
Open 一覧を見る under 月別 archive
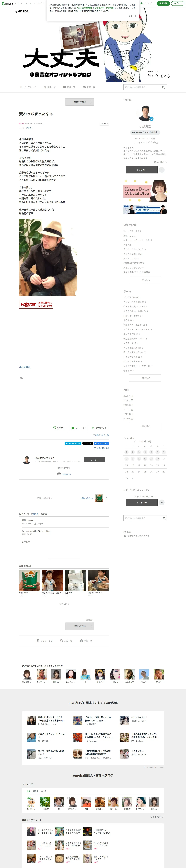(x=145, y=426)
